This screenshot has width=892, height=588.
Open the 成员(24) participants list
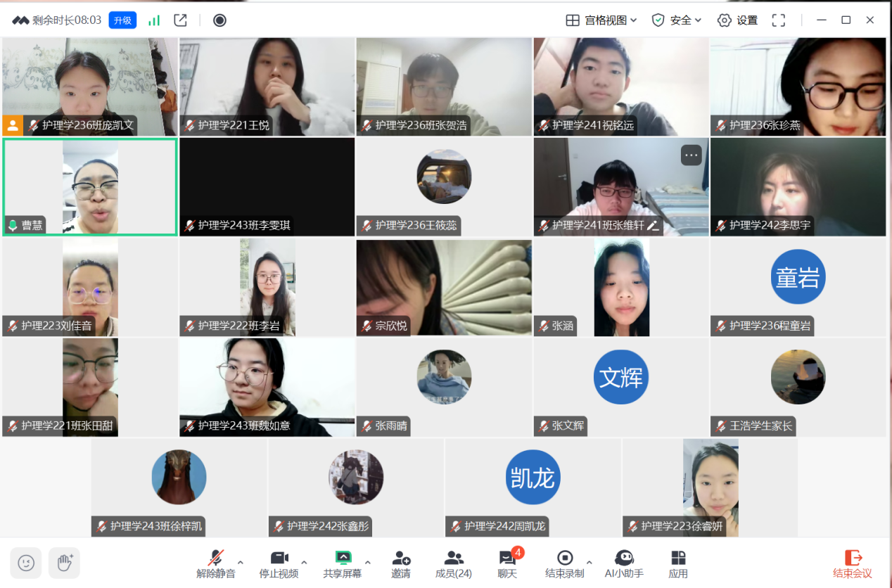pyautogui.click(x=454, y=564)
